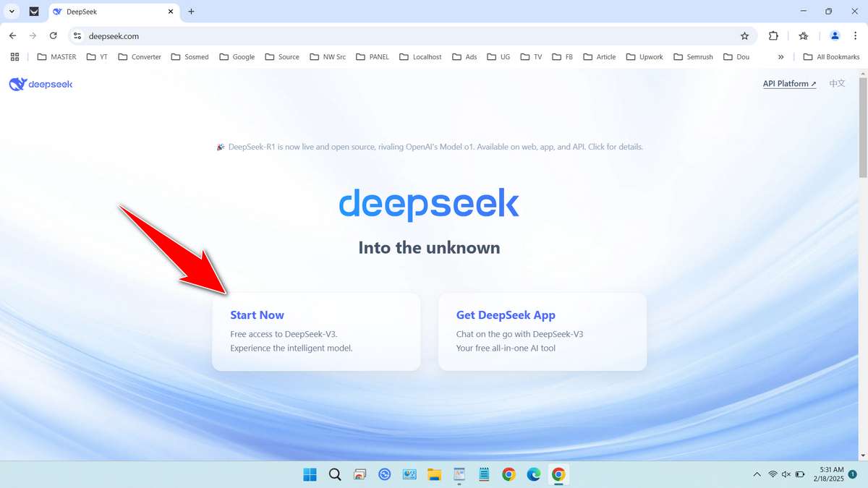
Task: Expand hidden icons in the system tray
Action: tap(757, 474)
